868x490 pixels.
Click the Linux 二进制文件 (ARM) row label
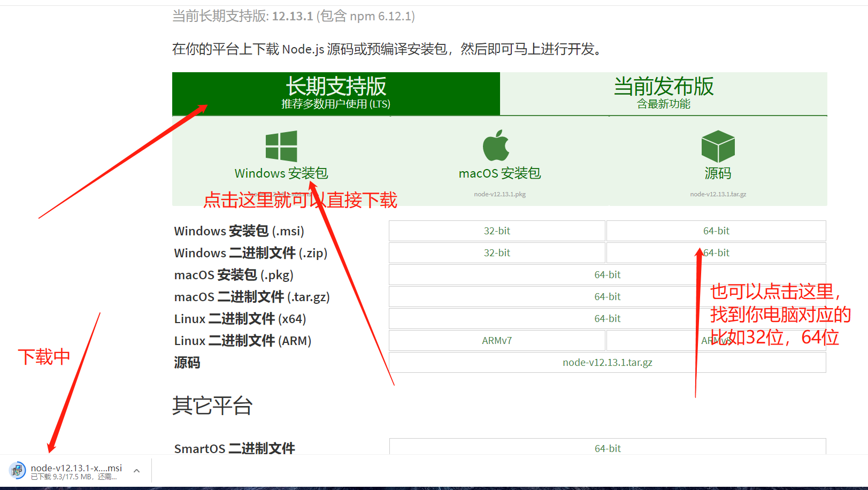243,341
